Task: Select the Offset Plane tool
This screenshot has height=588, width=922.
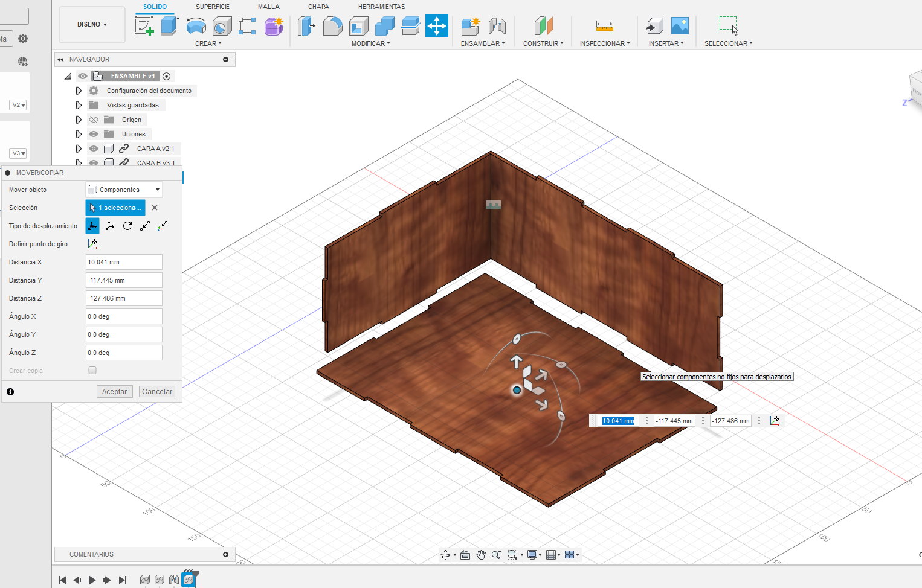Action: [x=543, y=26]
